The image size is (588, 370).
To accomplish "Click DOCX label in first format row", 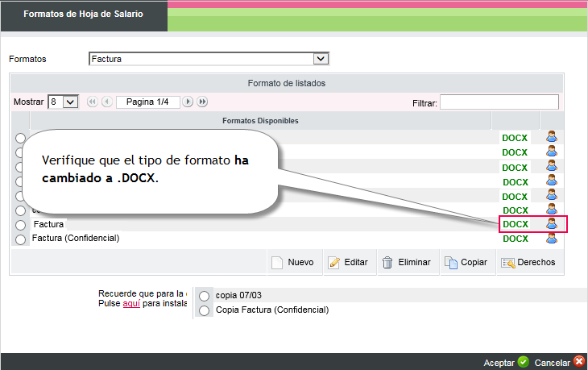I will 515,138.
